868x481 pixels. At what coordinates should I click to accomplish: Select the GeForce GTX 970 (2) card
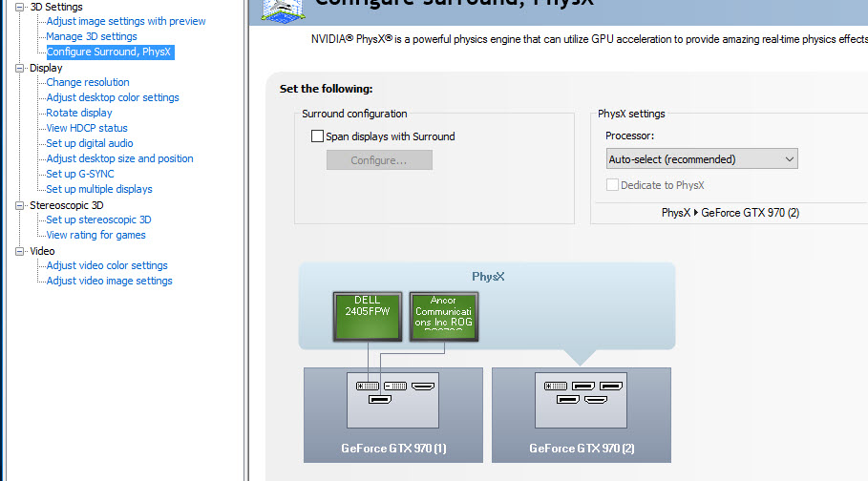click(x=582, y=415)
